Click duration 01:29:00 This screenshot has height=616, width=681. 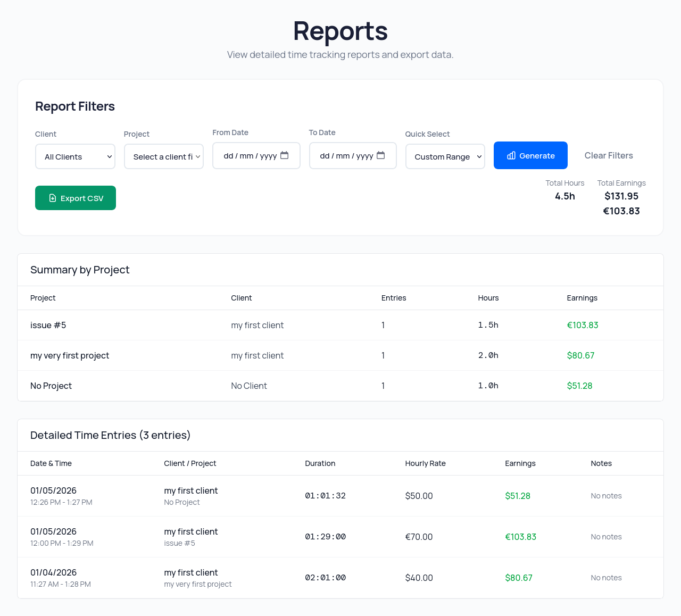point(325,537)
